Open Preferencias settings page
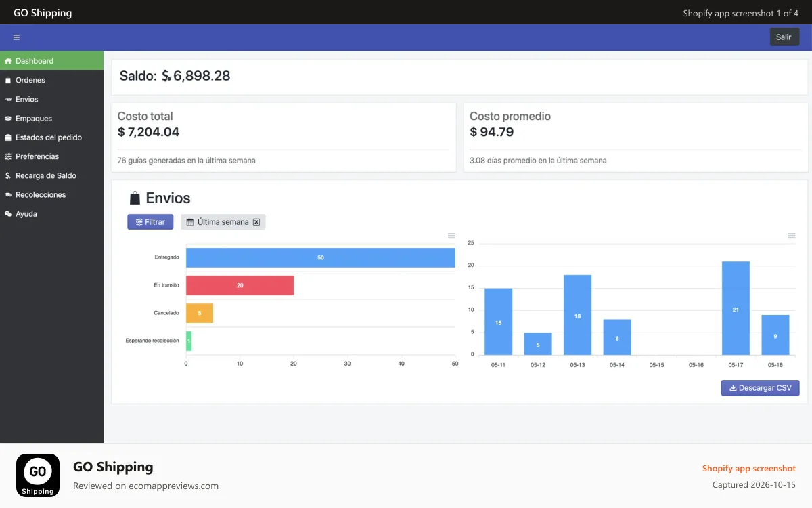This screenshot has height=508, width=812. pos(51,156)
